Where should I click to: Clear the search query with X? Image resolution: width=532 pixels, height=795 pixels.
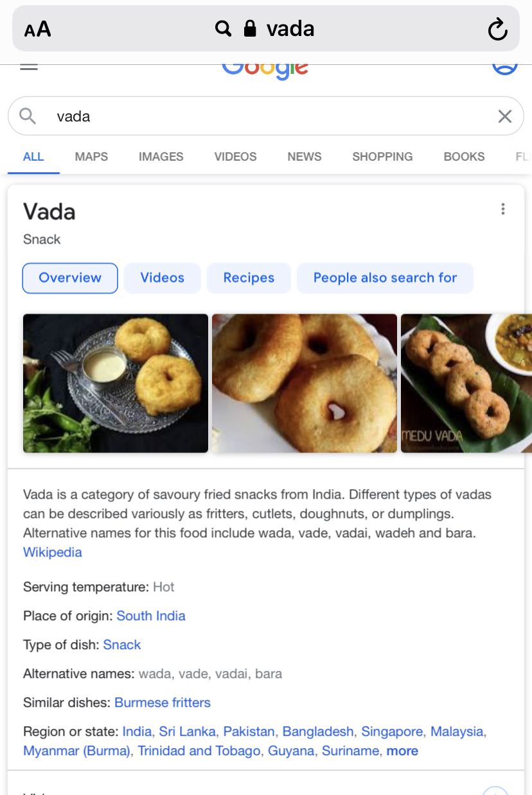point(505,116)
